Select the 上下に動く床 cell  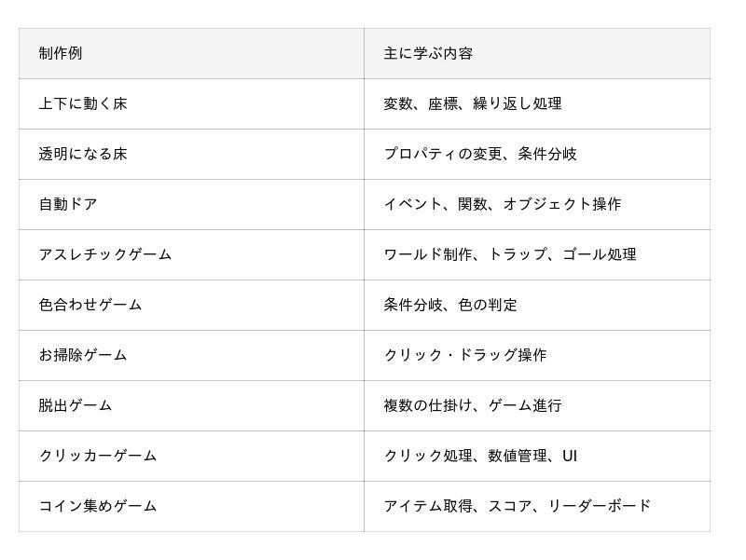tap(191, 103)
